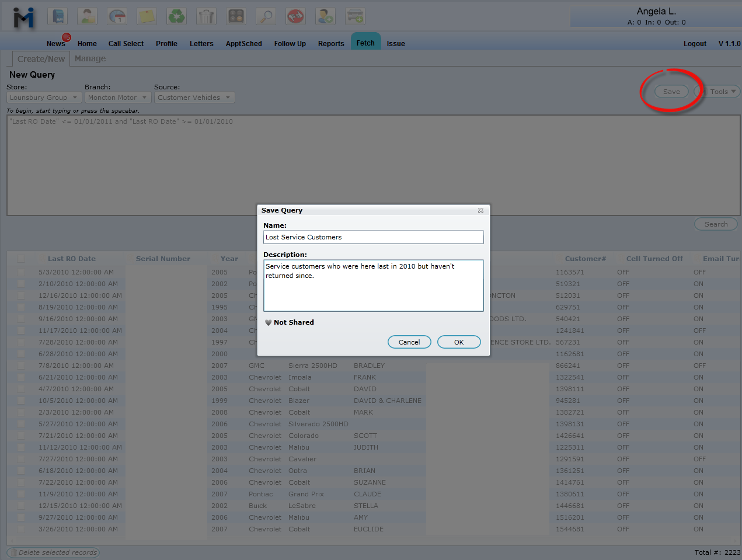742x560 pixels.
Task: Click the yellow sticky note icon
Action: pos(147,16)
